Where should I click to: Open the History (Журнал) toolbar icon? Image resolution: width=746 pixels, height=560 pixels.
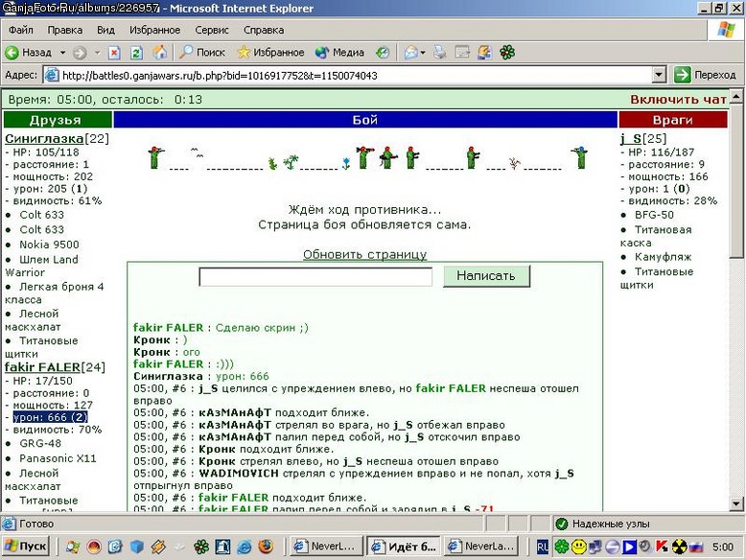click(383, 53)
